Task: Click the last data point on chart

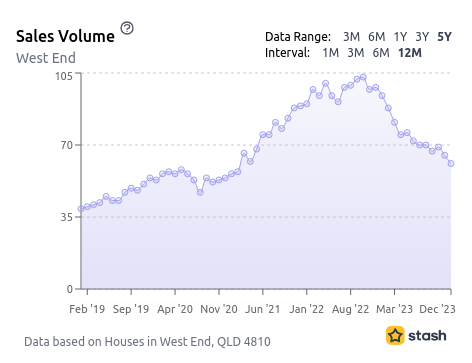Action: click(451, 164)
